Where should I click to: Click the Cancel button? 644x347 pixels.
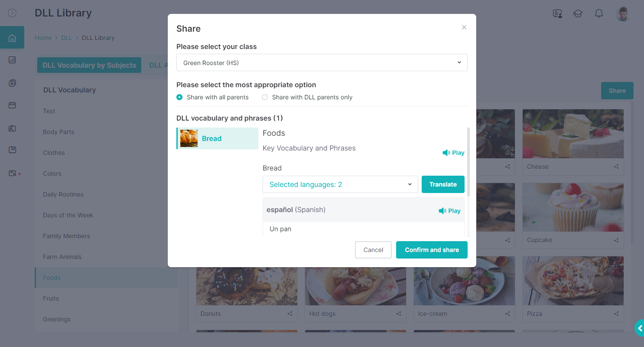(x=373, y=250)
